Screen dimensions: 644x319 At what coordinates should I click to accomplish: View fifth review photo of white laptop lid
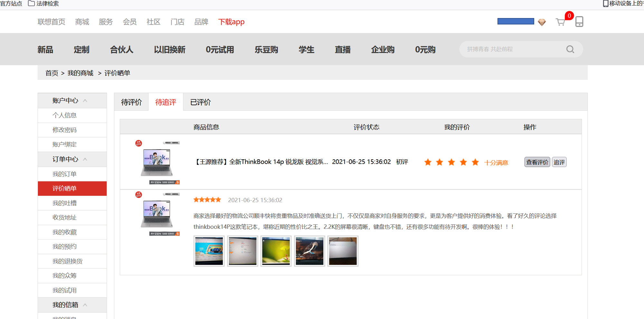click(x=343, y=251)
